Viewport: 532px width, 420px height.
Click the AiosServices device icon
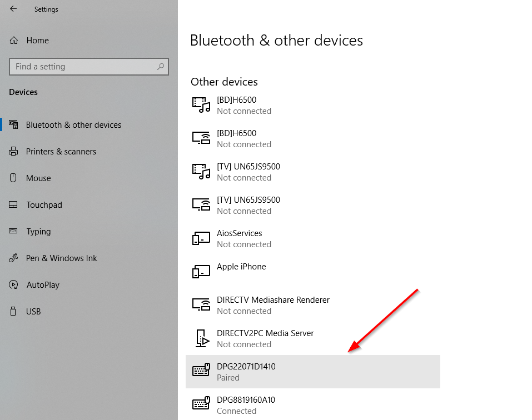pyautogui.click(x=201, y=238)
